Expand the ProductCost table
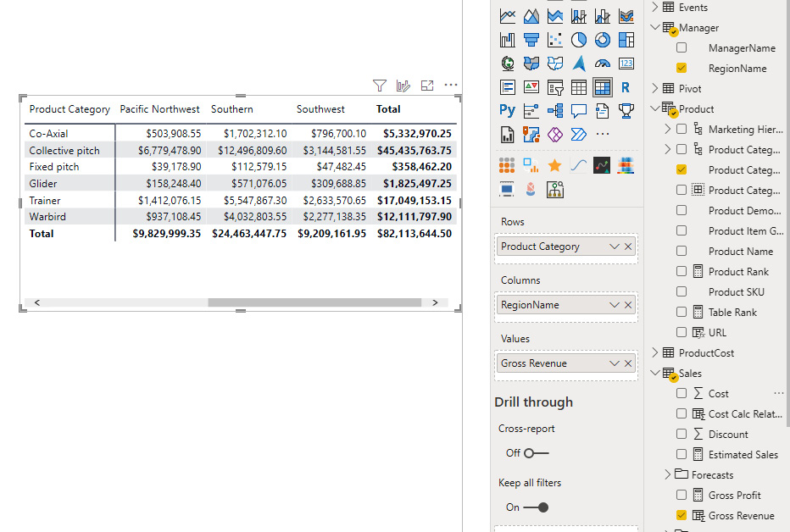Screen dimensions: 790x532 (655, 353)
